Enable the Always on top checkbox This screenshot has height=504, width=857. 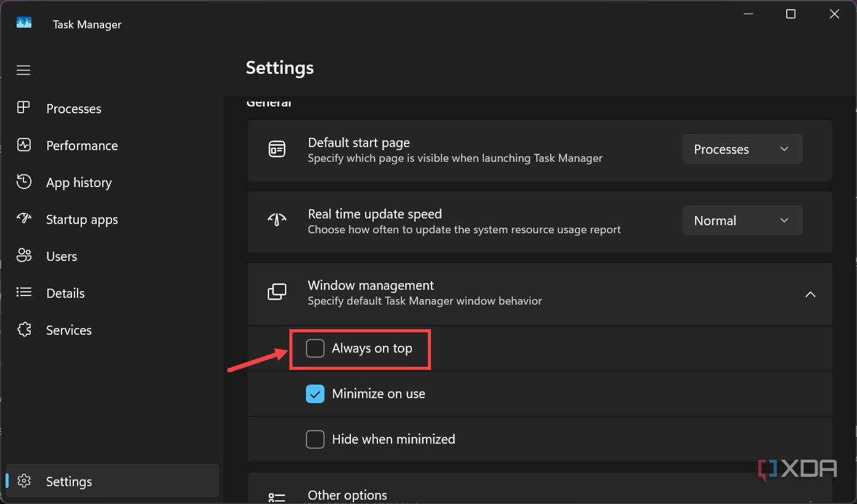pyautogui.click(x=315, y=348)
